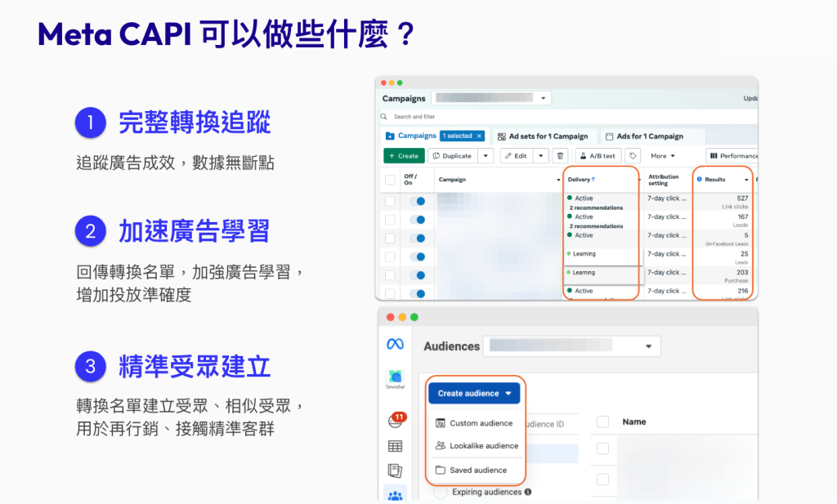
Task: Click the Duplicate button
Action: (x=452, y=156)
